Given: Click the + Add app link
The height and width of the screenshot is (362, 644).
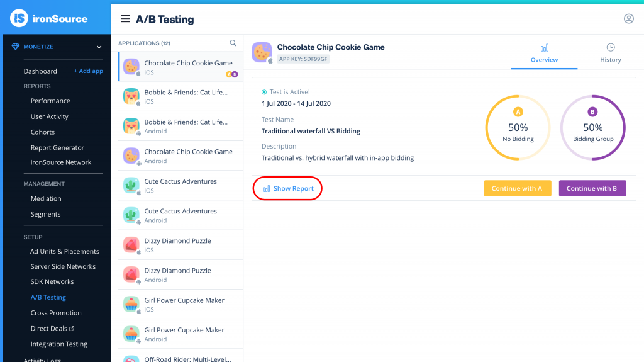Looking at the screenshot, I should point(88,71).
